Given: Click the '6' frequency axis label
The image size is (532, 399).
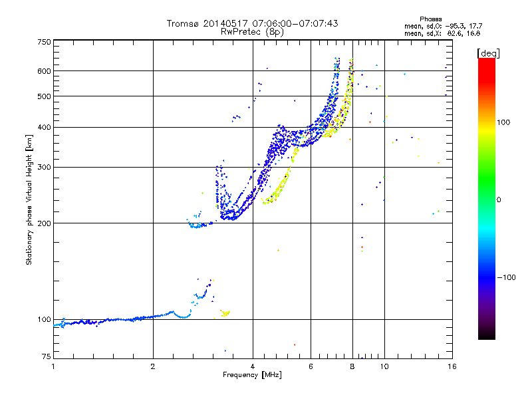Looking at the screenshot, I should click(x=311, y=366).
